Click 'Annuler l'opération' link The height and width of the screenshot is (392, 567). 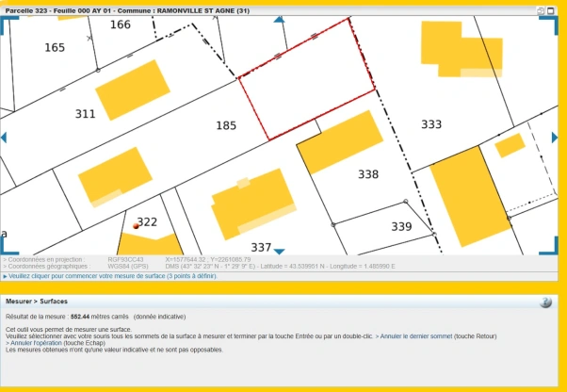pos(39,343)
